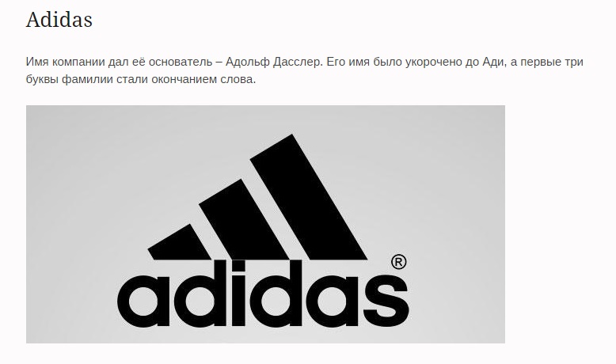Select the tallest stripe of the logo
616x364 pixels.
[x=309, y=197]
